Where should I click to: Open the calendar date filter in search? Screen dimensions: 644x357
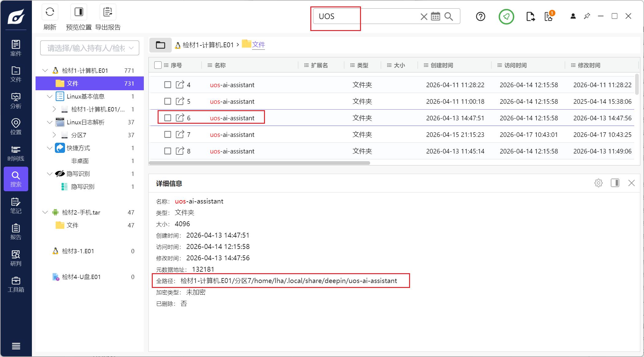435,16
